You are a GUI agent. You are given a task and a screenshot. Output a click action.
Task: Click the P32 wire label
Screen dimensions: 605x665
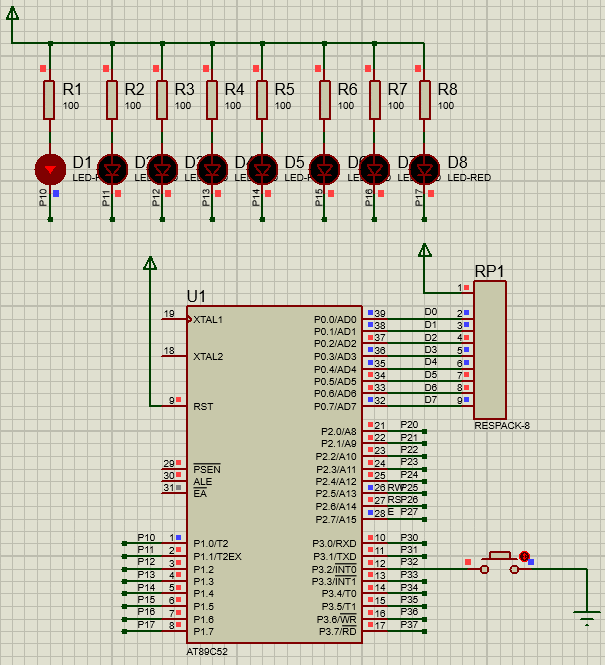[x=409, y=562]
